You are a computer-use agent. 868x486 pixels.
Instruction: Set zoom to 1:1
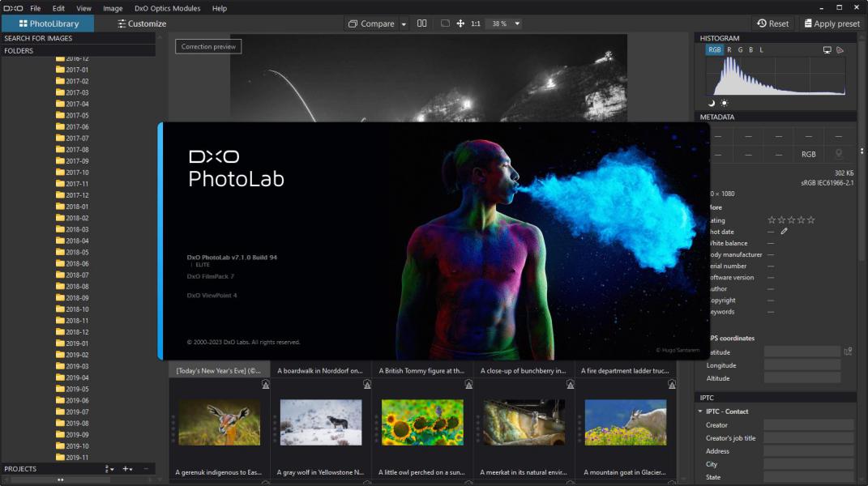point(476,23)
